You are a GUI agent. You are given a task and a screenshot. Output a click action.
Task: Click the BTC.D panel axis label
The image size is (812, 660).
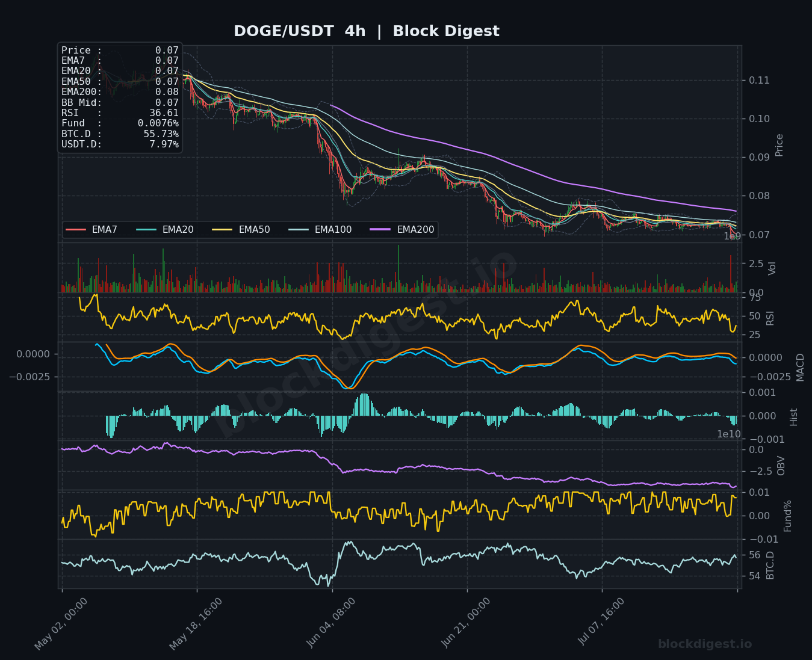(x=770, y=566)
